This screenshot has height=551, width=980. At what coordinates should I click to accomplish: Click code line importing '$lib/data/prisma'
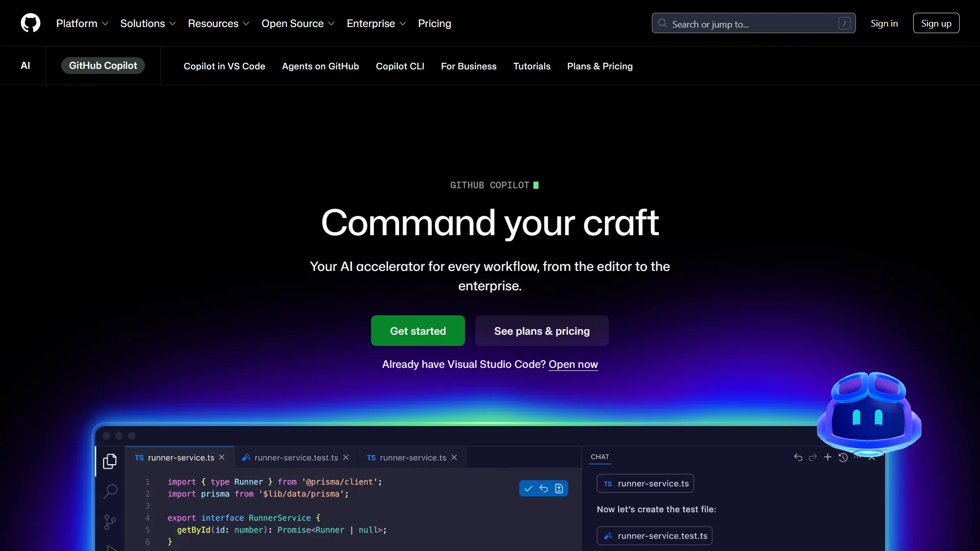[258, 494]
